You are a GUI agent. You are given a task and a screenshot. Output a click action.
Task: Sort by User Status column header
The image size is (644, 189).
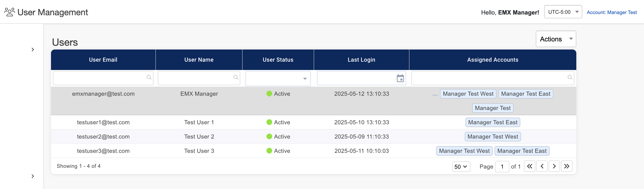pos(278,60)
